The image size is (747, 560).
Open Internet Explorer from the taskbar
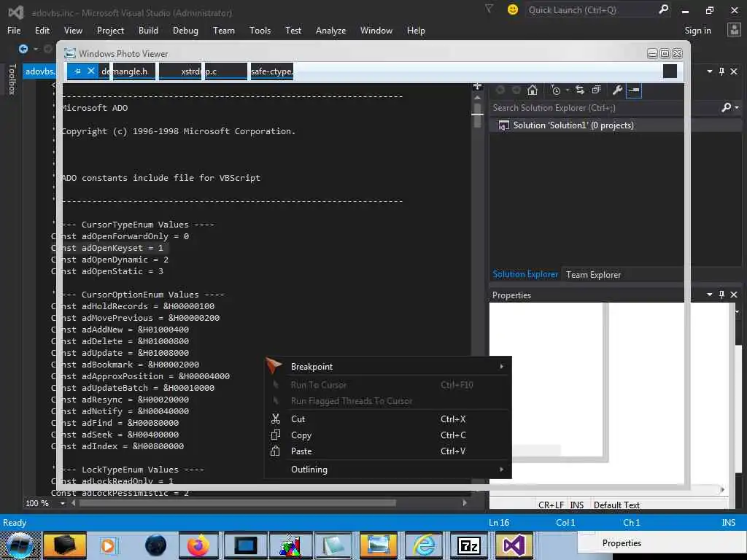pyautogui.click(x=424, y=545)
